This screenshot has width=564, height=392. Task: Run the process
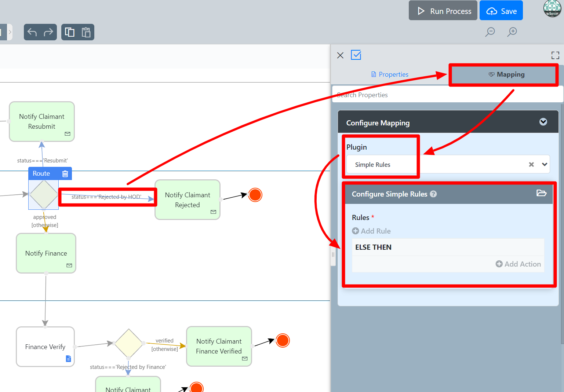pos(443,10)
